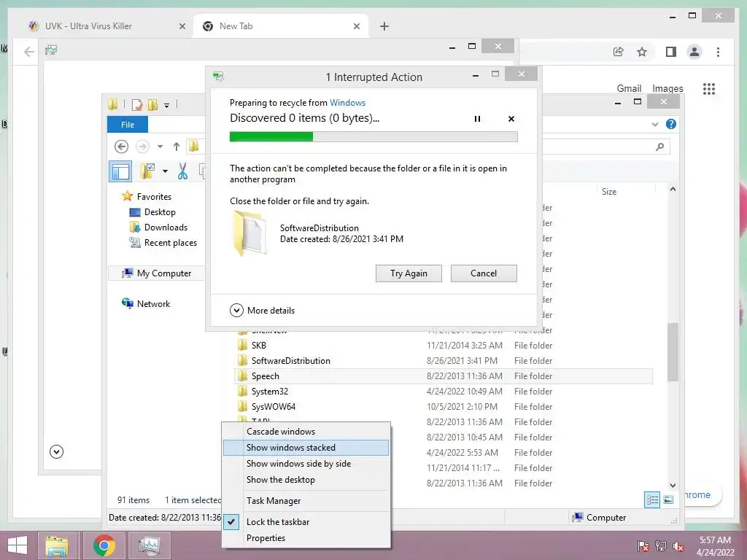Select the System32 folder

click(443, 392)
